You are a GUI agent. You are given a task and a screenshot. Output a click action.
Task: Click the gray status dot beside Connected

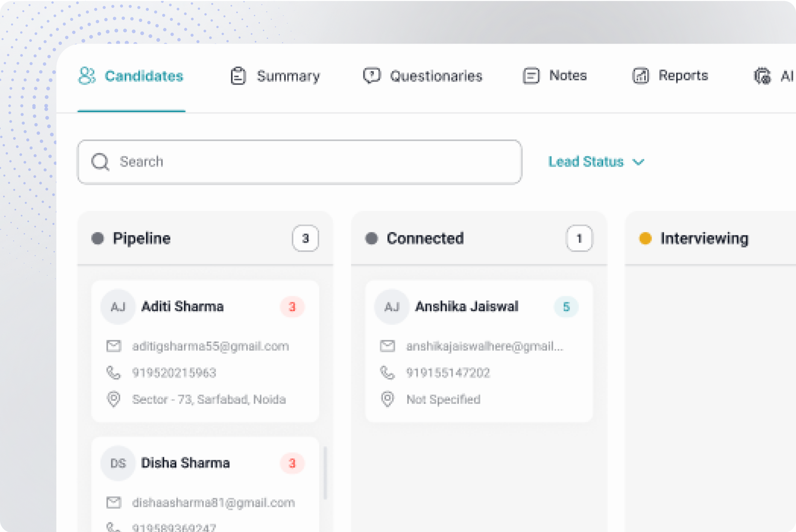[x=371, y=238]
